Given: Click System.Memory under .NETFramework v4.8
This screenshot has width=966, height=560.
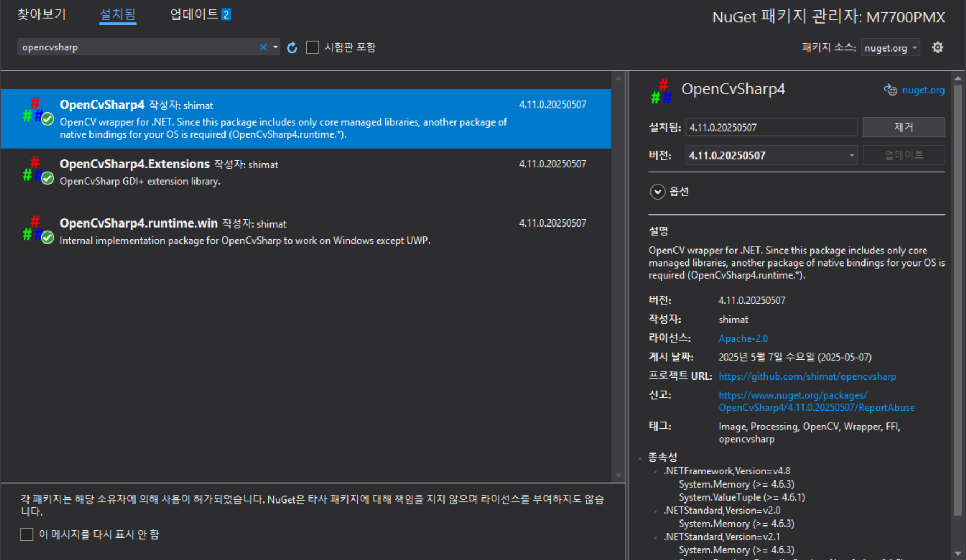Looking at the screenshot, I should pos(736,484).
